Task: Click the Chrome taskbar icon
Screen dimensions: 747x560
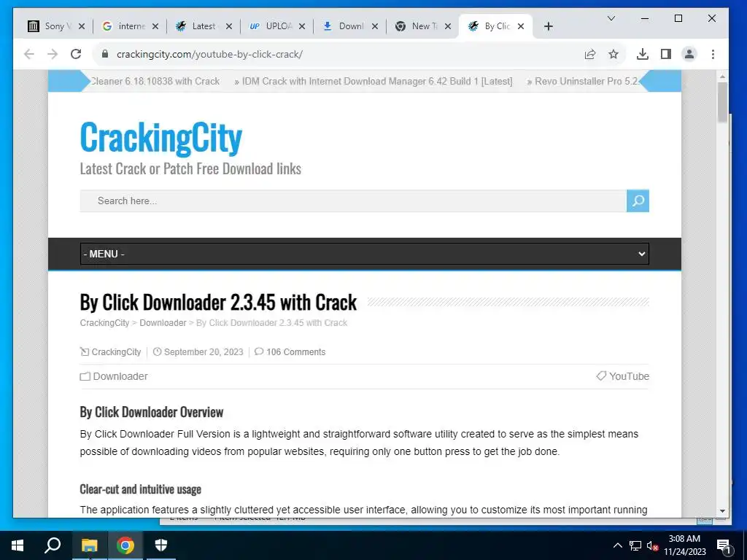Action: [x=125, y=545]
